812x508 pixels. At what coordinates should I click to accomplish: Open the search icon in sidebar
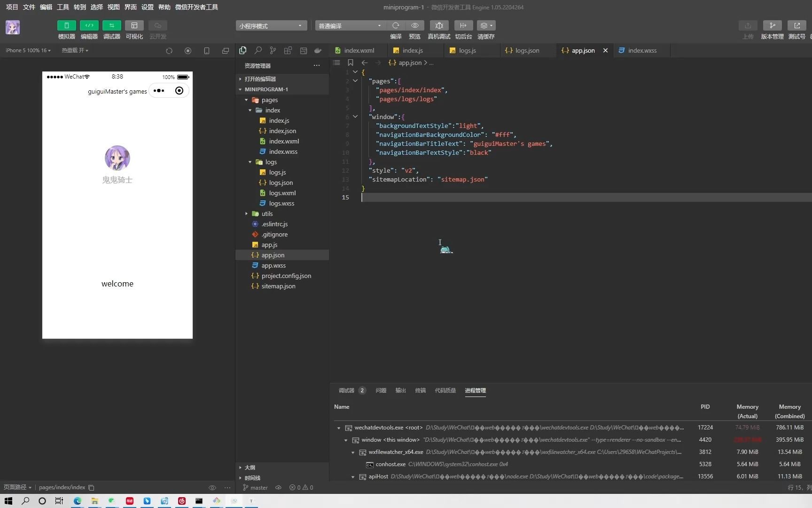pyautogui.click(x=258, y=50)
